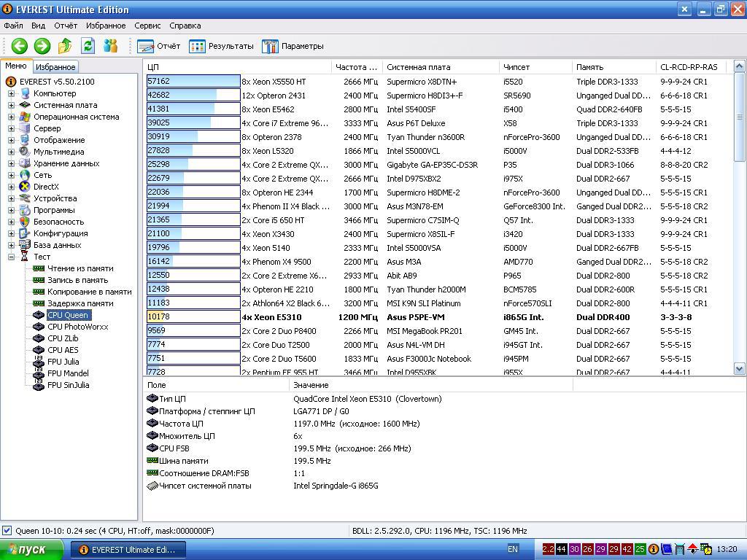Click the Мультимедиа icon in the tree
Image resolution: width=747 pixels, height=560 pixels.
(x=25, y=152)
